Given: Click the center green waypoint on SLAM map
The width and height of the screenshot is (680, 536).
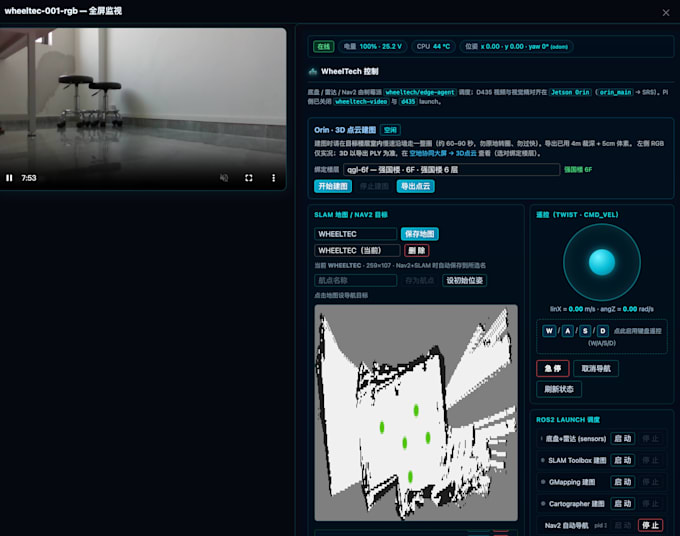Looking at the screenshot, I should pos(405,443).
